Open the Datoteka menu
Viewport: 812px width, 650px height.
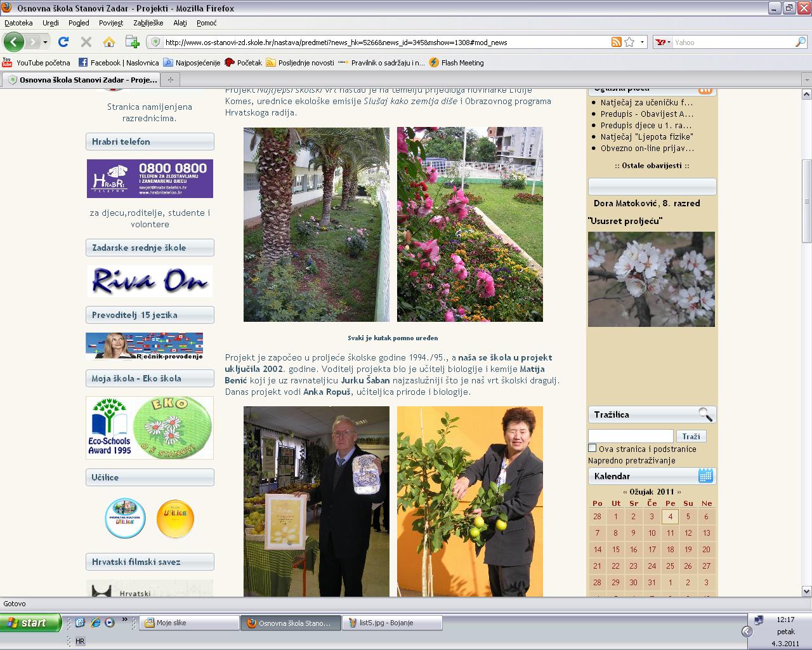click(x=18, y=23)
